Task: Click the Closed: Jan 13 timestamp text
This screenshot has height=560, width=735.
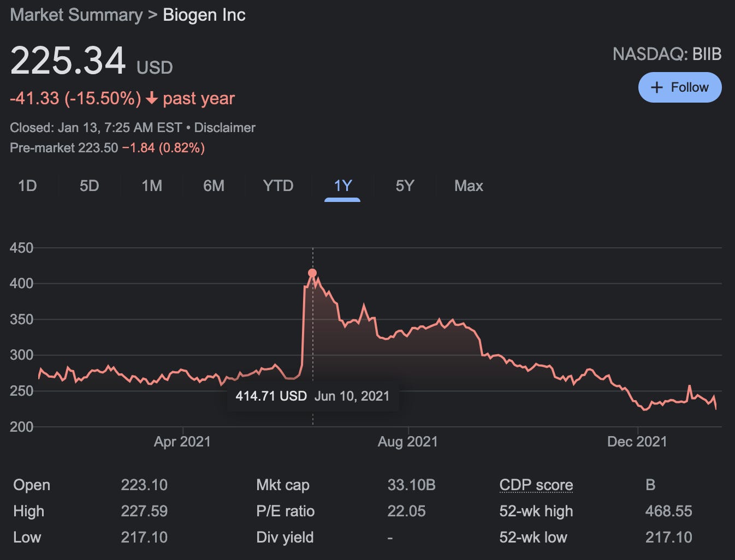Action: [96, 128]
